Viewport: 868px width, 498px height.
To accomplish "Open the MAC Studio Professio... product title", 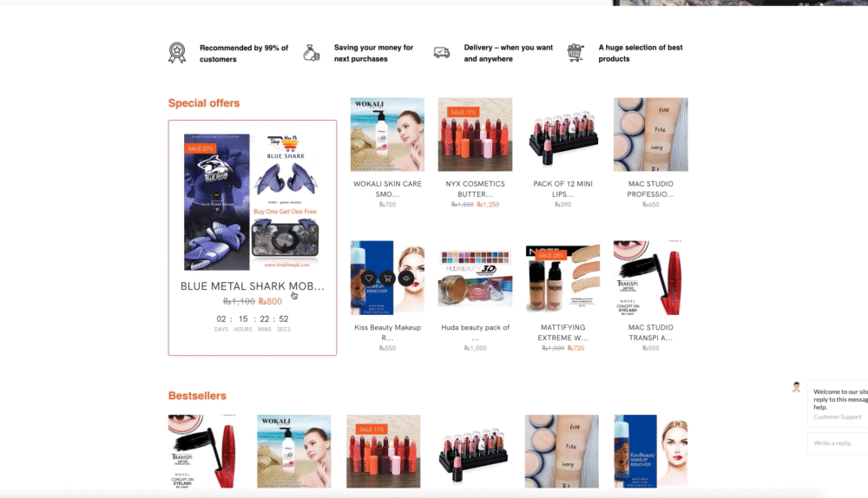I will point(651,188).
